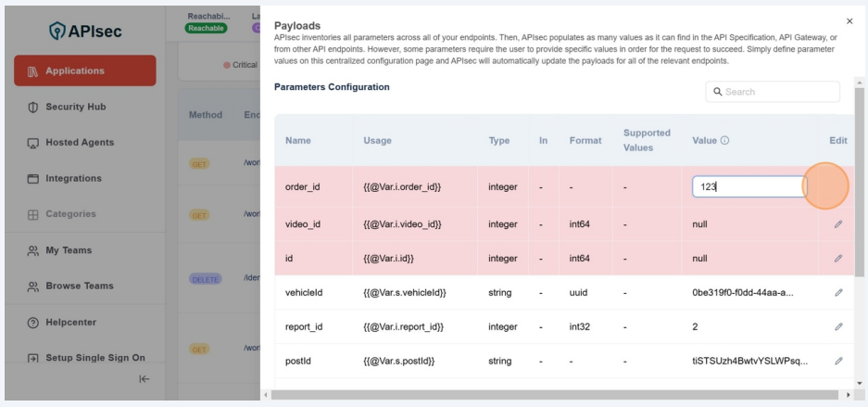
Task: Click the vertical scrollbar up arrow
Action: (x=859, y=83)
